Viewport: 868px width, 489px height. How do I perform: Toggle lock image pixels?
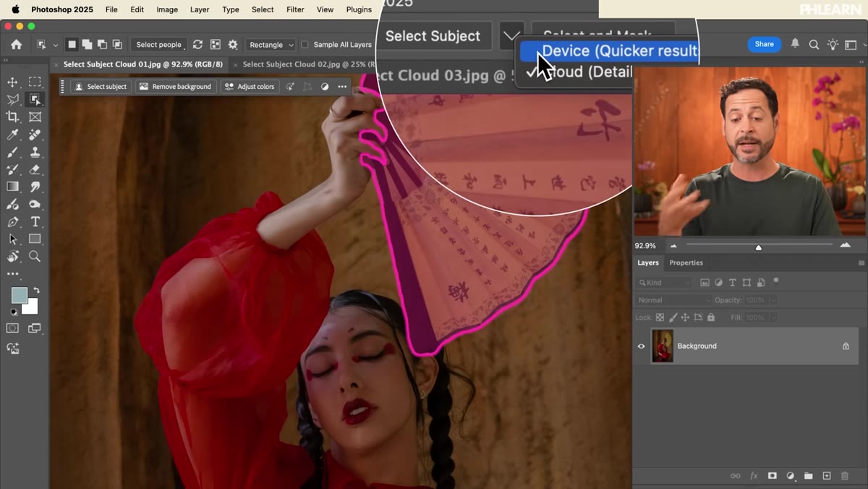coord(672,318)
